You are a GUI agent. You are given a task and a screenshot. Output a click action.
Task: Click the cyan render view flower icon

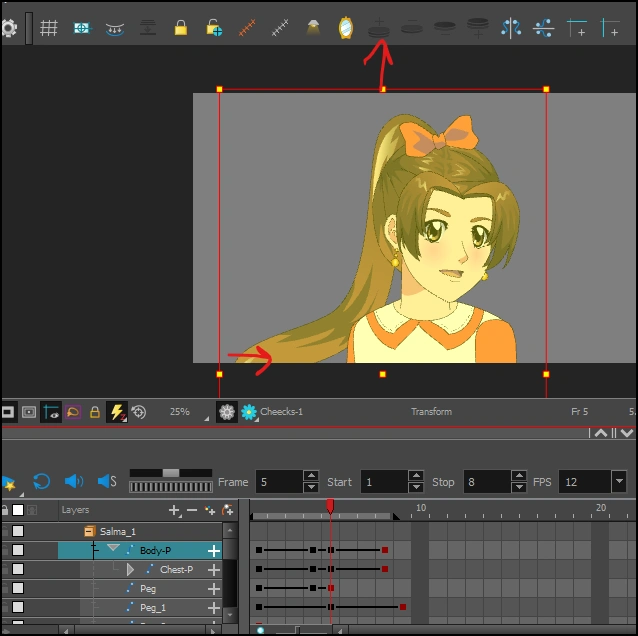click(x=249, y=412)
